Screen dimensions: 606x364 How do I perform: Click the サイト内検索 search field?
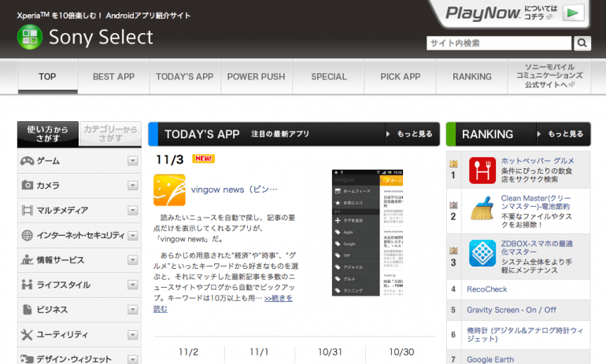(499, 43)
